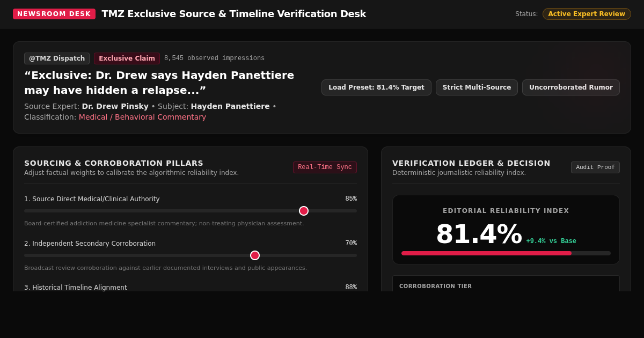Image resolution: width=644 pixels, height=338 pixels.
Task: Click the Active Expert Review status badge
Action: 587,14
